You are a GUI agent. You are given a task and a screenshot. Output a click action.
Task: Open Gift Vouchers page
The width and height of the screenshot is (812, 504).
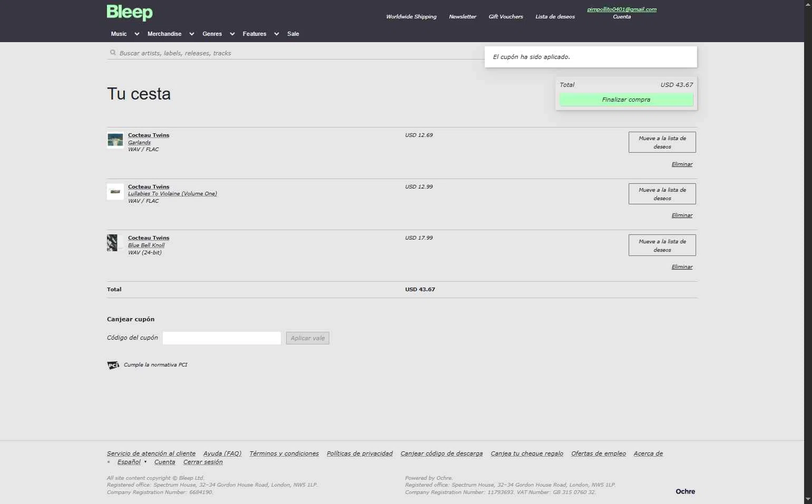[506, 17]
